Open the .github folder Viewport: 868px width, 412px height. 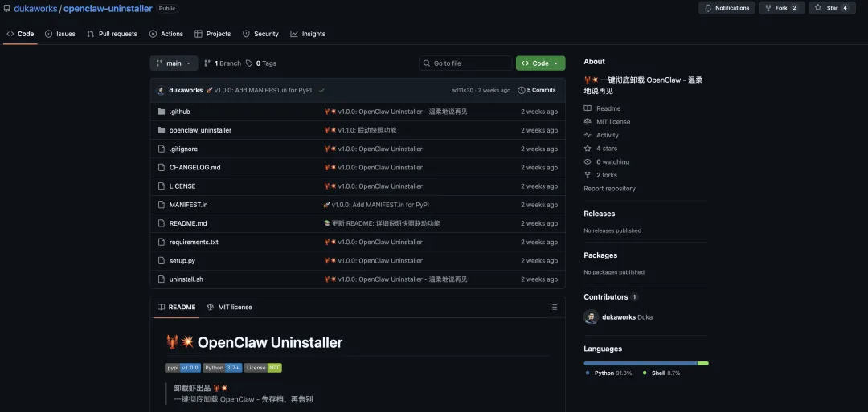[x=179, y=112]
